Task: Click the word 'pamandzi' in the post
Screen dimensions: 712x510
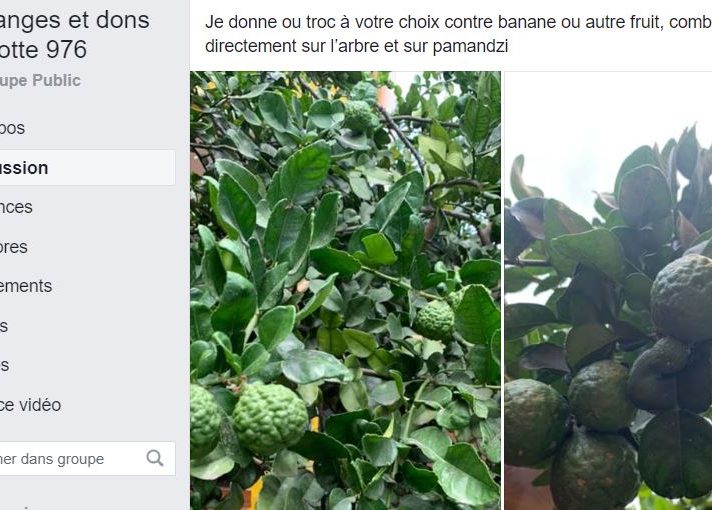Action: 470,46
